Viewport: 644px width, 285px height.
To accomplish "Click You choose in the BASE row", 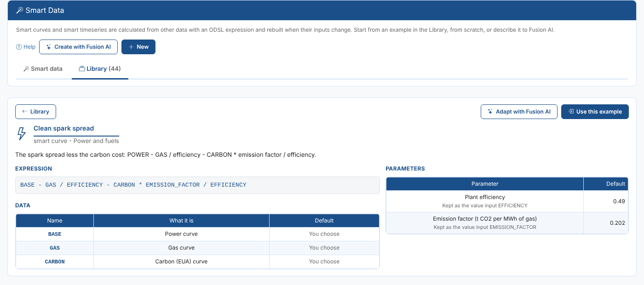I will pos(324,234).
